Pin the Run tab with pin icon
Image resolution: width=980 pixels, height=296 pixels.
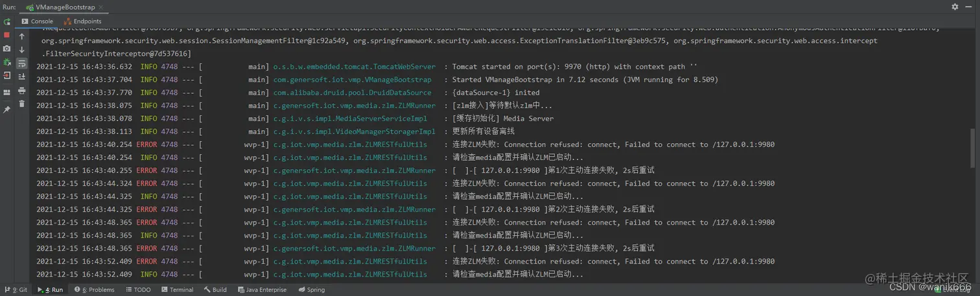[6, 109]
